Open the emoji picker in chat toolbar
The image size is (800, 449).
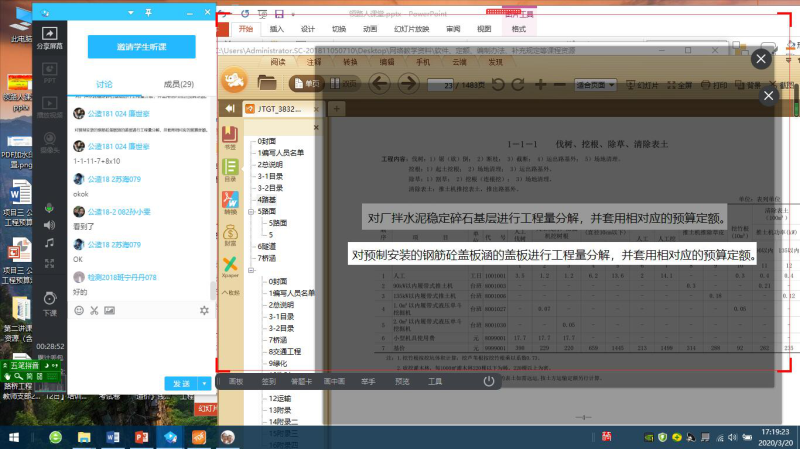79,310
